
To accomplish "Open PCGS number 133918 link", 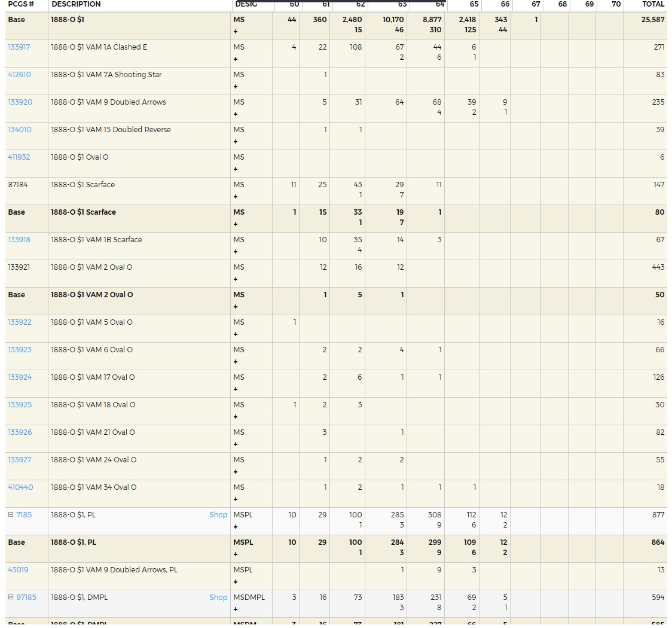I will click(x=19, y=240).
